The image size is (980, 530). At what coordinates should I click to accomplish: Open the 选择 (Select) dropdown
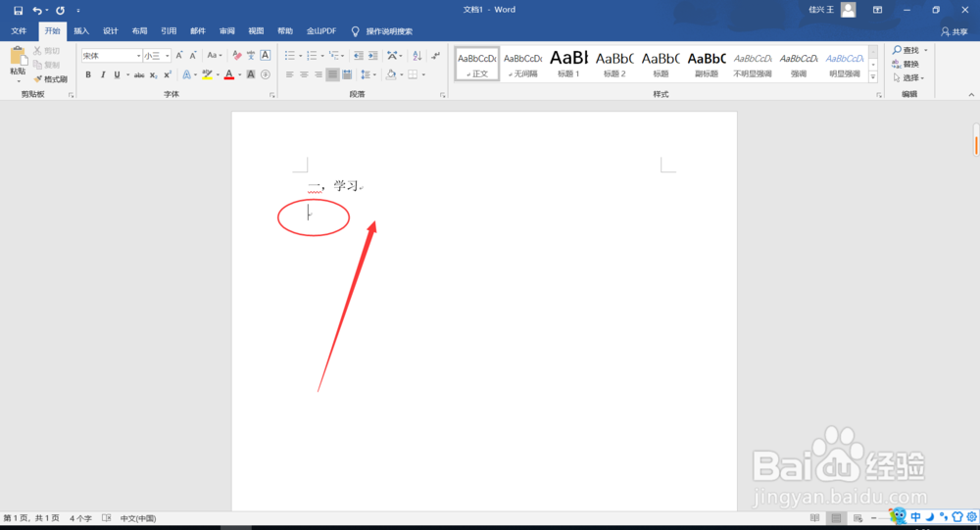point(908,78)
